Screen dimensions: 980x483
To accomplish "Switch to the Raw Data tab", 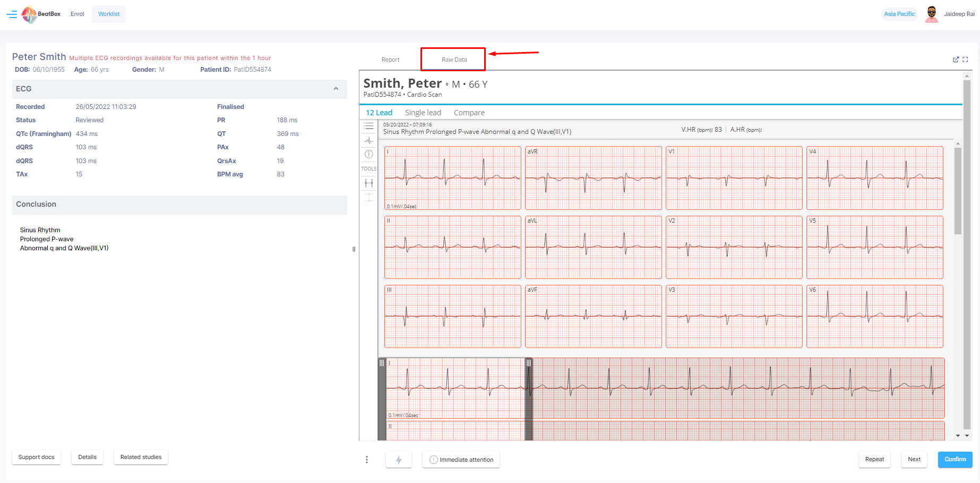I will coord(454,60).
